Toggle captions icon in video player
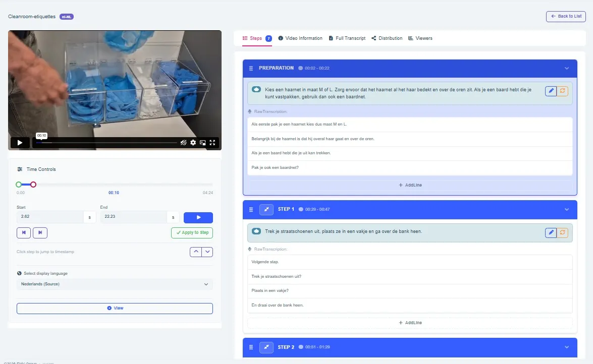The width and height of the screenshot is (593, 364). pyautogui.click(x=183, y=143)
